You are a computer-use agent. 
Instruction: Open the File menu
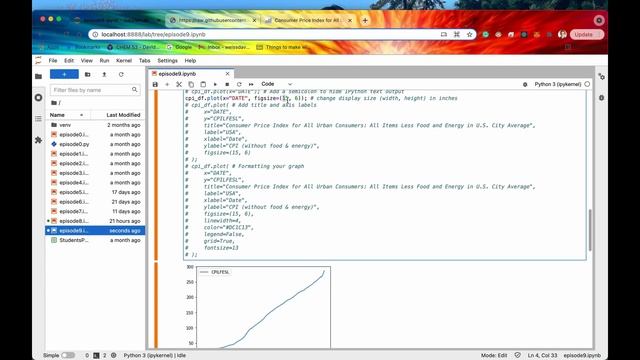pyautogui.click(x=53, y=60)
